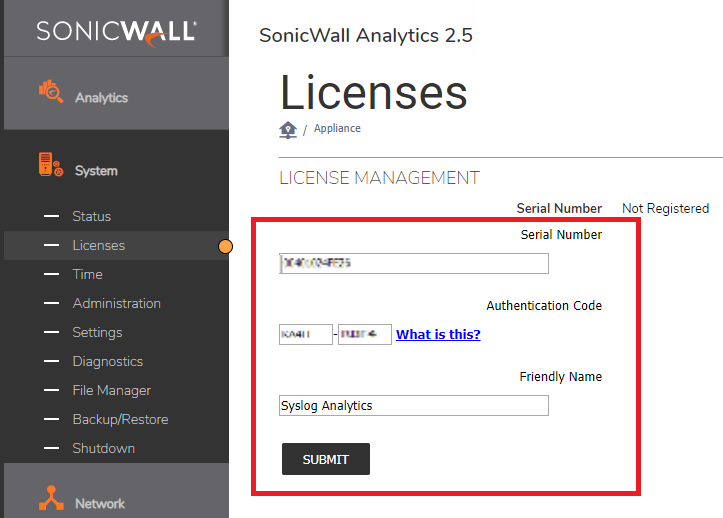This screenshot has width=723, height=518.
Task: Expand the Analytics menu section
Action: pos(101,98)
